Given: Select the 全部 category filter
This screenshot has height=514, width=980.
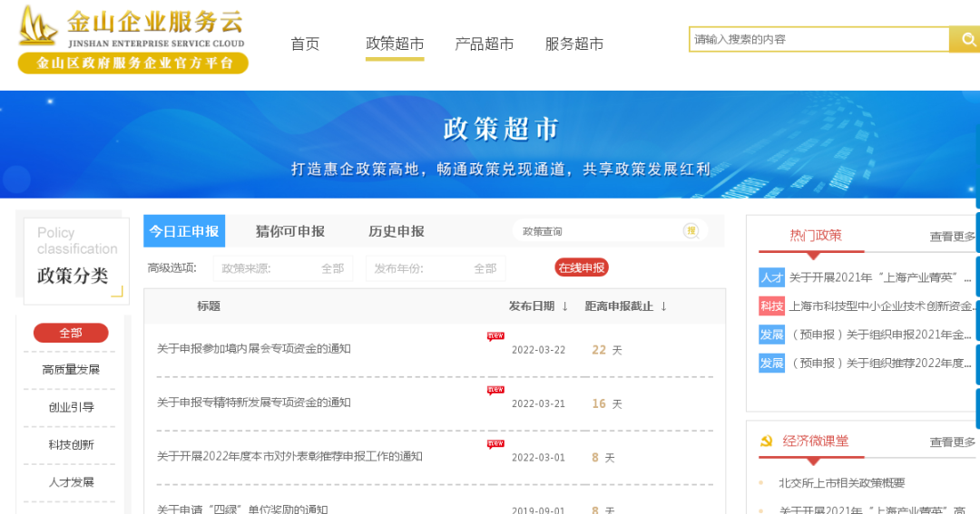Looking at the screenshot, I should point(71,333).
